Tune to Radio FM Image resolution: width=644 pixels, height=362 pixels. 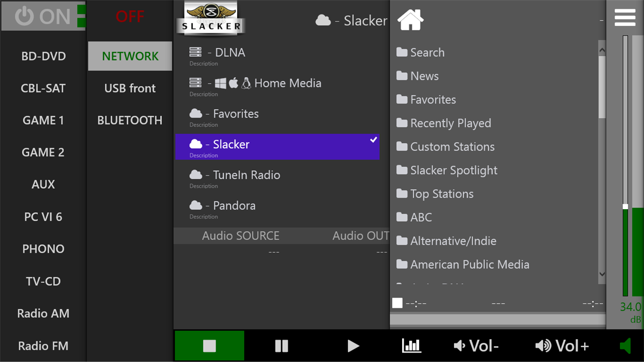coord(43,345)
